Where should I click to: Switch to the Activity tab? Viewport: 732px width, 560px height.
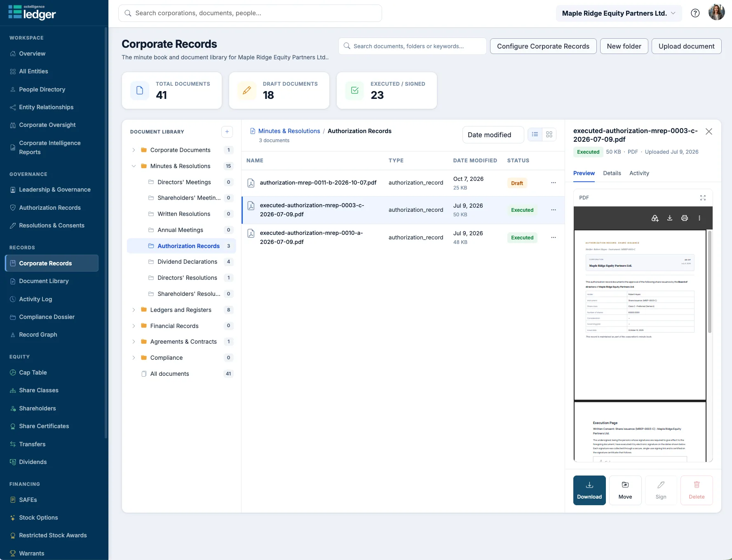click(x=639, y=173)
